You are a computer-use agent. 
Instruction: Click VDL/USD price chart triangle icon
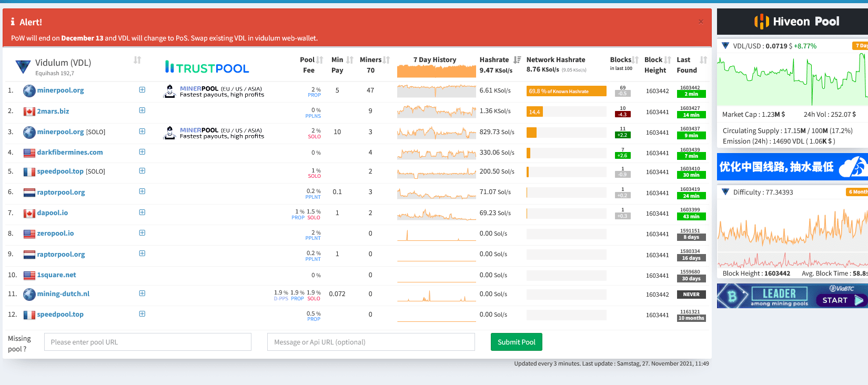(x=725, y=46)
